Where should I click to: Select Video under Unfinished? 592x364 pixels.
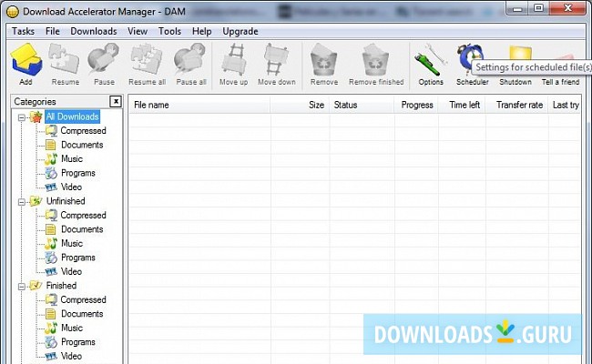click(x=71, y=271)
